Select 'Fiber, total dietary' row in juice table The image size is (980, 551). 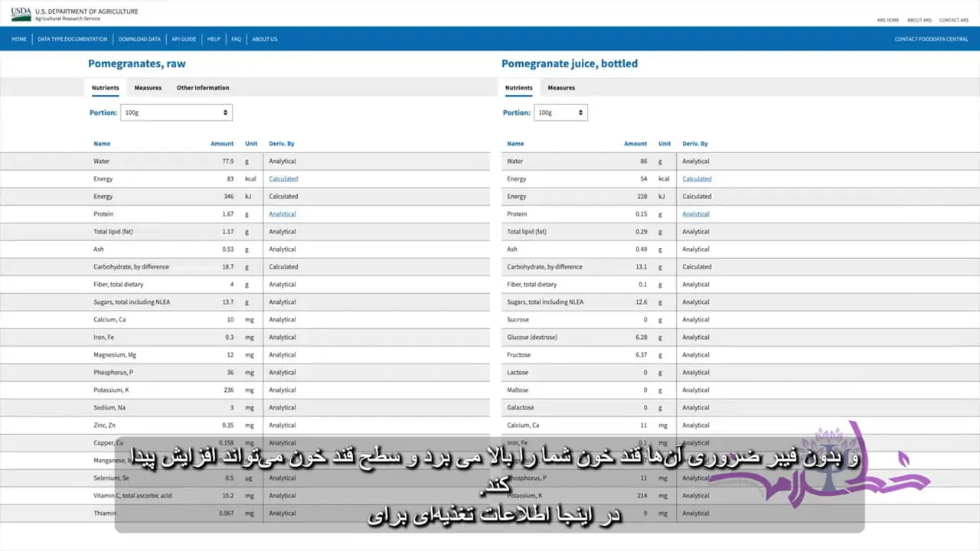click(x=740, y=285)
